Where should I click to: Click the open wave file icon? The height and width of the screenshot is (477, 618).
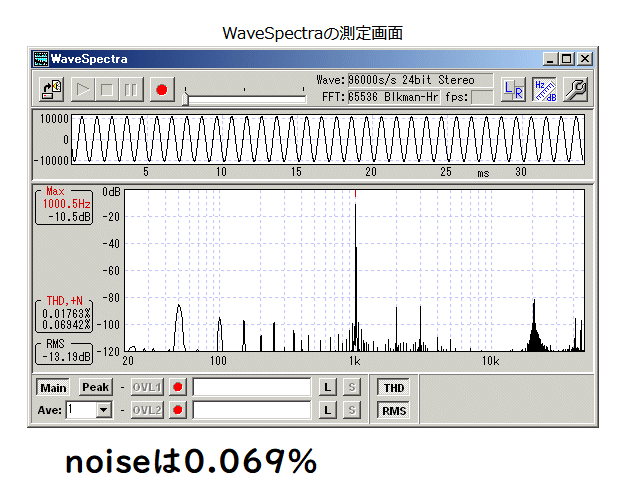(51, 90)
